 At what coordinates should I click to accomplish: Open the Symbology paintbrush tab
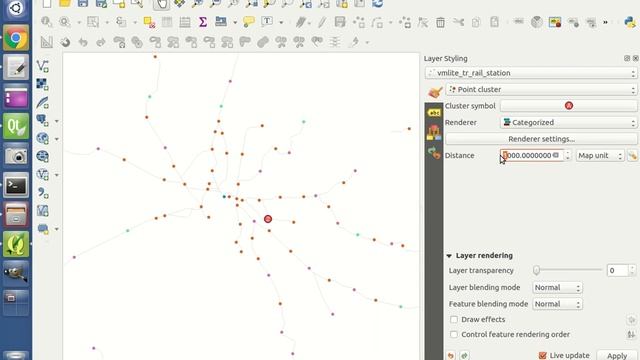tap(435, 92)
